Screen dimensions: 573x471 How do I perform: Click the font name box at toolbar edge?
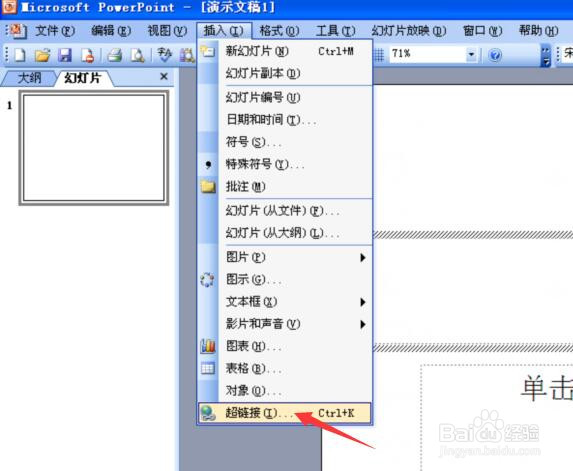point(568,54)
